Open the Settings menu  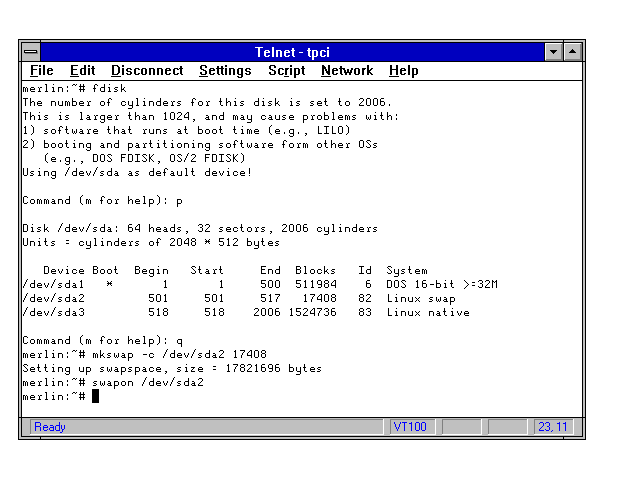[x=225, y=71]
